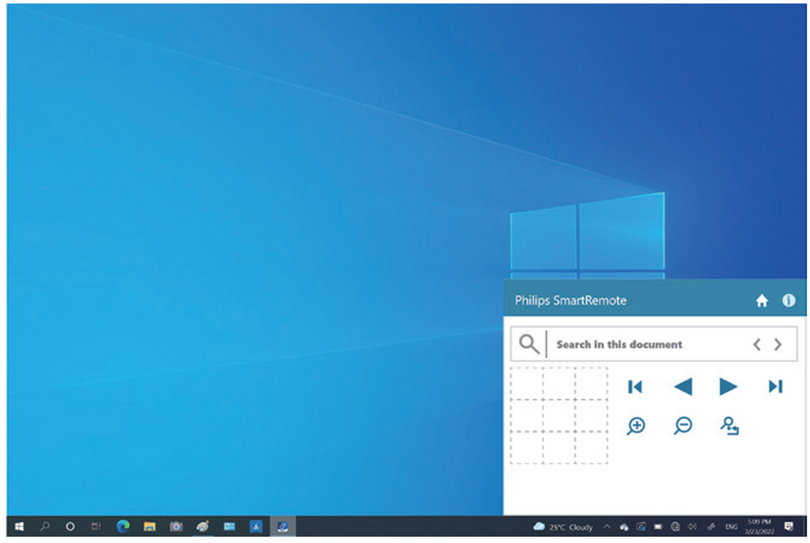810x543 pixels.
Task: Open the highlighted SmartRemote taskbar app
Action: pos(283,526)
